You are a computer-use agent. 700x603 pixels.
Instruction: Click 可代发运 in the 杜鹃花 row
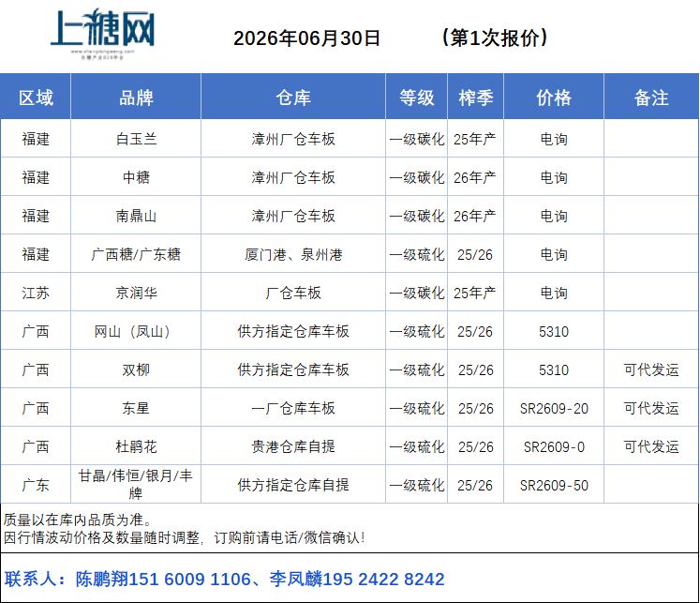click(651, 446)
